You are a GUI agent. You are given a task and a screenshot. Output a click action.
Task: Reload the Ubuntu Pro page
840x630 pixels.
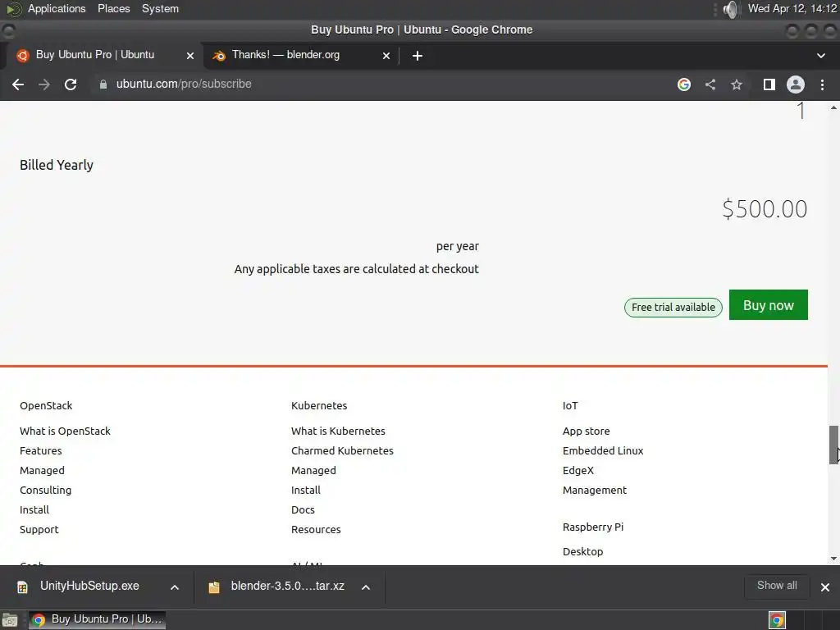click(71, 84)
